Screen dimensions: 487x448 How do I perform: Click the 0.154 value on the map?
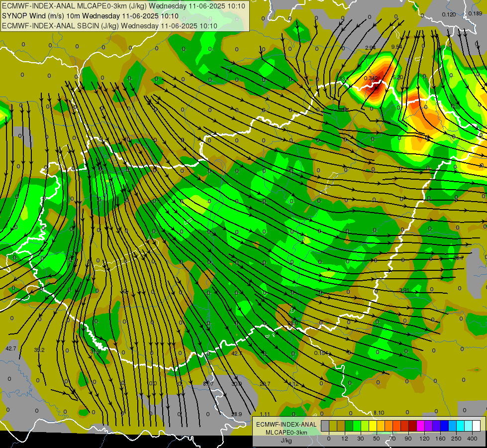(x=321, y=353)
